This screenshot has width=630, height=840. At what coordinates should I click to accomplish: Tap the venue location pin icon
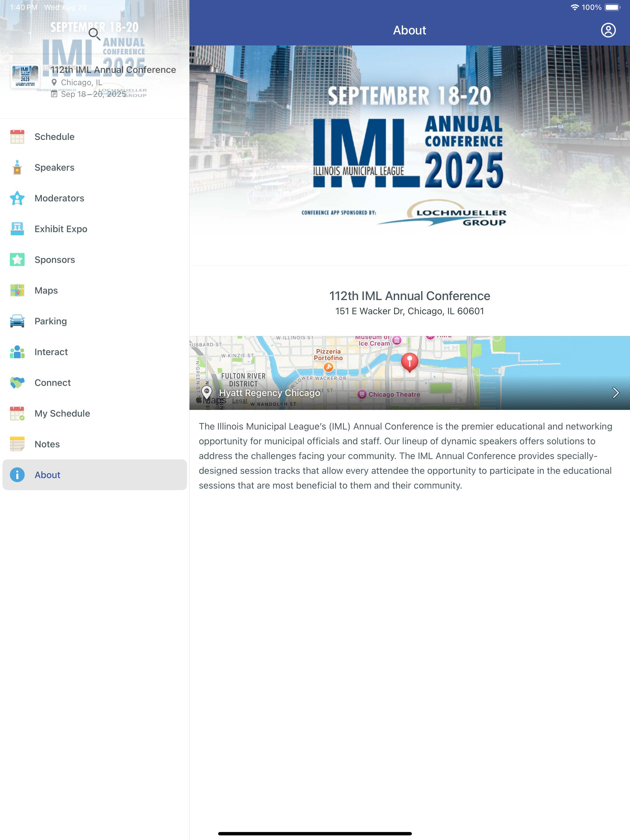207,393
